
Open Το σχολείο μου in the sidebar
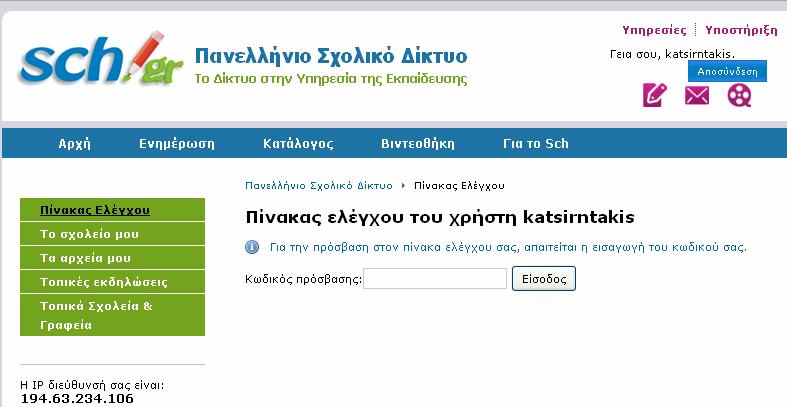pyautogui.click(x=112, y=234)
